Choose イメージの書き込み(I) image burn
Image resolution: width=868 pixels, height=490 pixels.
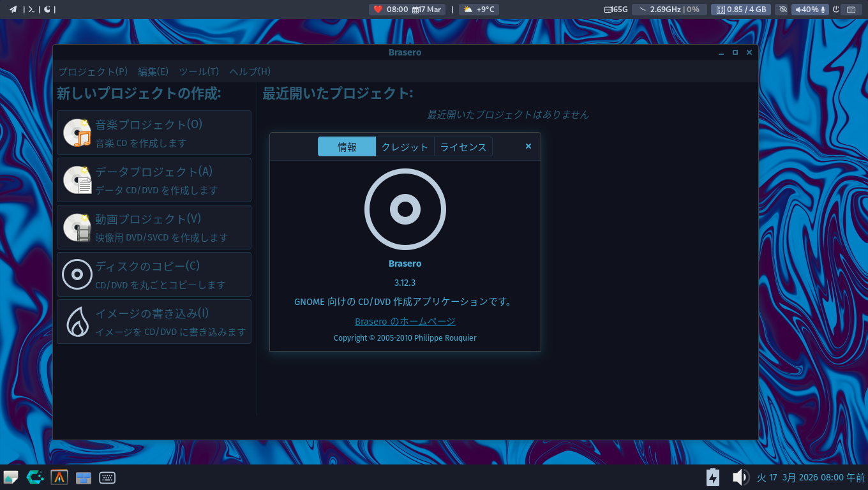coord(154,322)
